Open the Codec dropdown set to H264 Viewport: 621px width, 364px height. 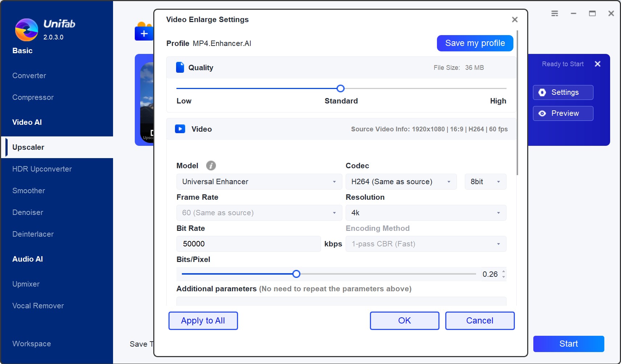[401, 182]
